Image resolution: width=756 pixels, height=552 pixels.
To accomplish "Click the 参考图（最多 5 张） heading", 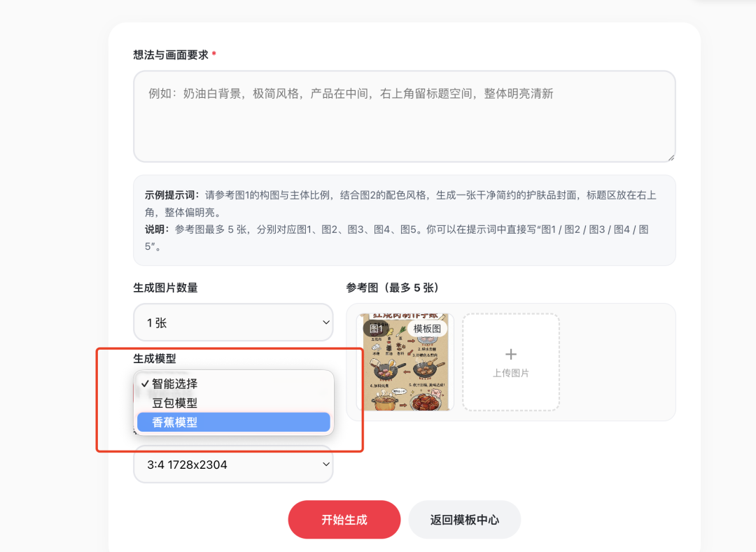I will (x=392, y=288).
